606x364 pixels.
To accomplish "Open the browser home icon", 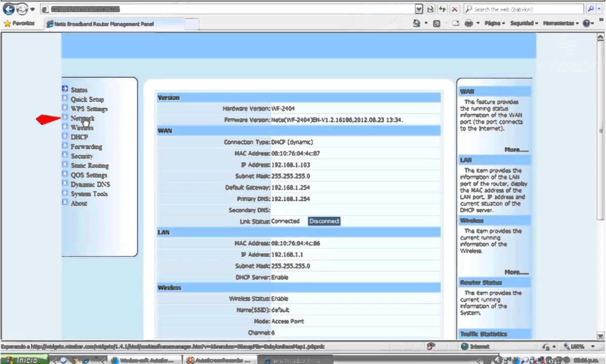I will [x=417, y=23].
